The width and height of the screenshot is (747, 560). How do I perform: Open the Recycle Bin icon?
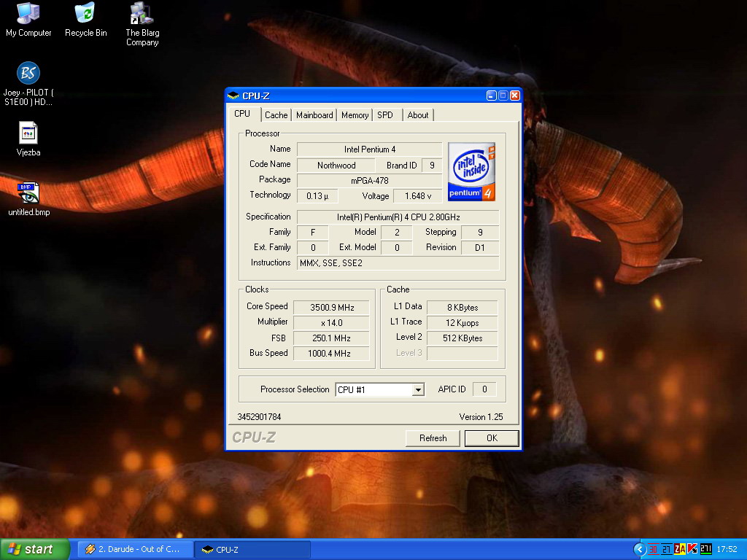[x=85, y=14]
